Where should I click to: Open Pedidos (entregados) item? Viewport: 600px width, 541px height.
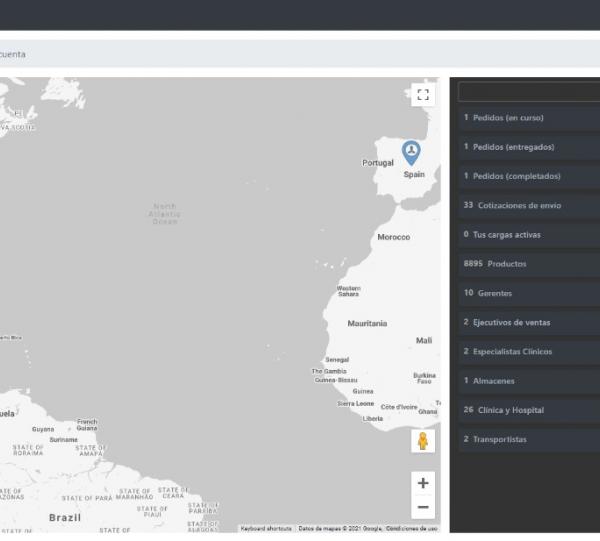[x=529, y=147]
